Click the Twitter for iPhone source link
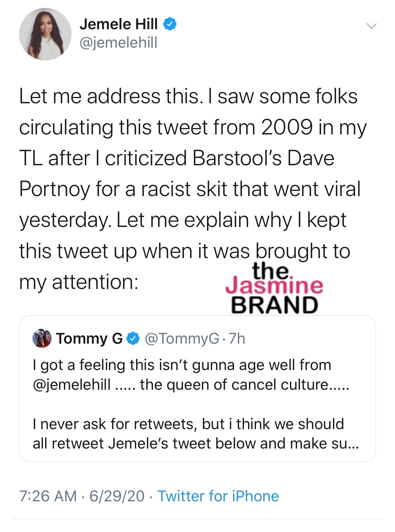Screen dimensions: 395x532 pos(218,496)
